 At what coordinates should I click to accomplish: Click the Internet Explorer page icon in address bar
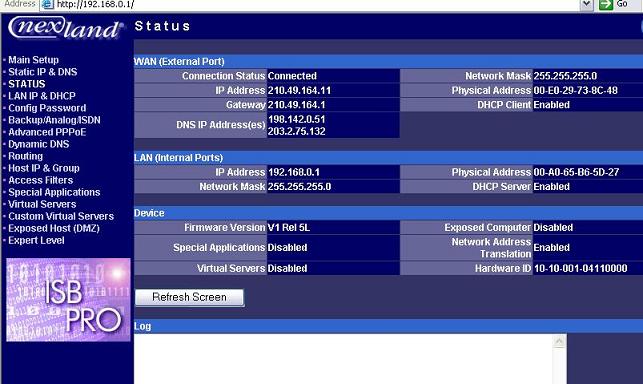tap(48, 5)
